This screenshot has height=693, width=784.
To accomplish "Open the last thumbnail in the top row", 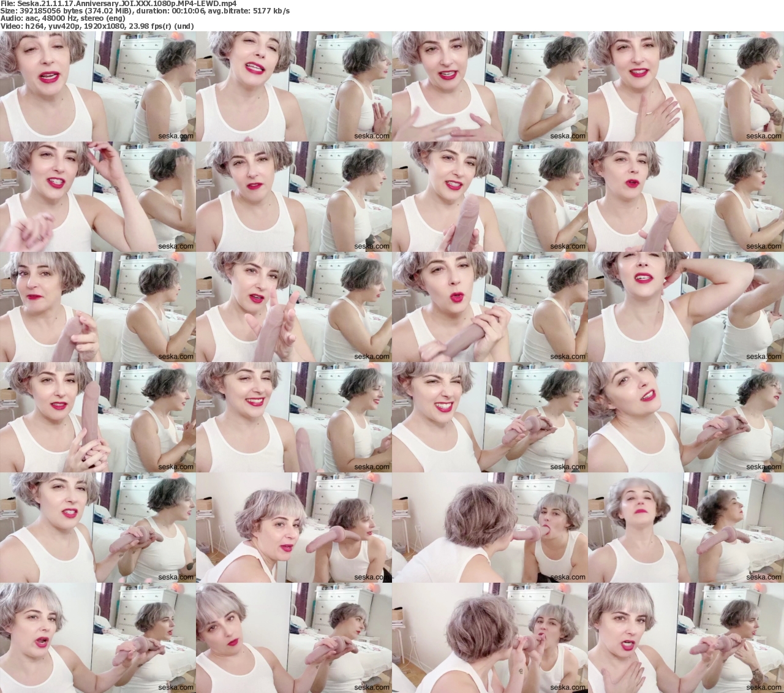I will tap(686, 86).
